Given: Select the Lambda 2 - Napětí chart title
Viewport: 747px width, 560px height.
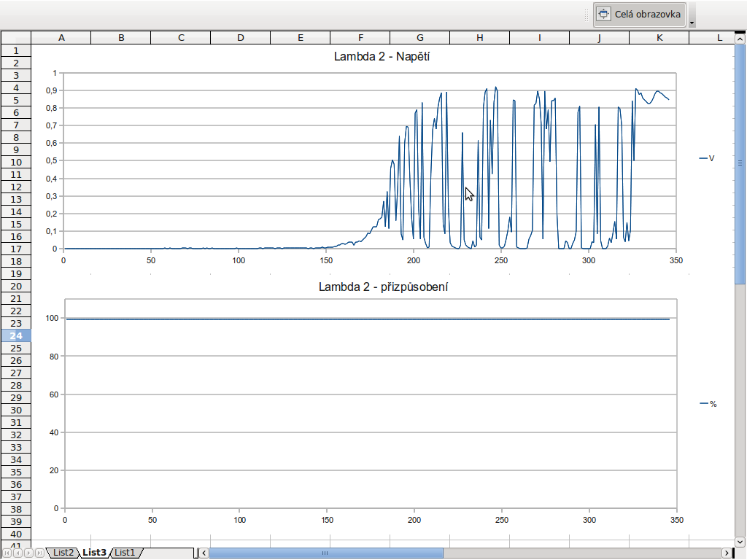Looking at the screenshot, I should (x=382, y=56).
